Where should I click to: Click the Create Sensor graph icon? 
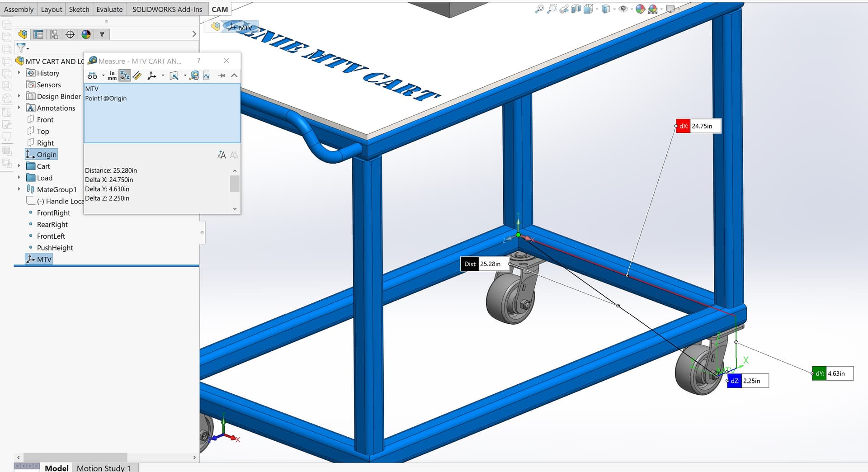click(x=207, y=76)
